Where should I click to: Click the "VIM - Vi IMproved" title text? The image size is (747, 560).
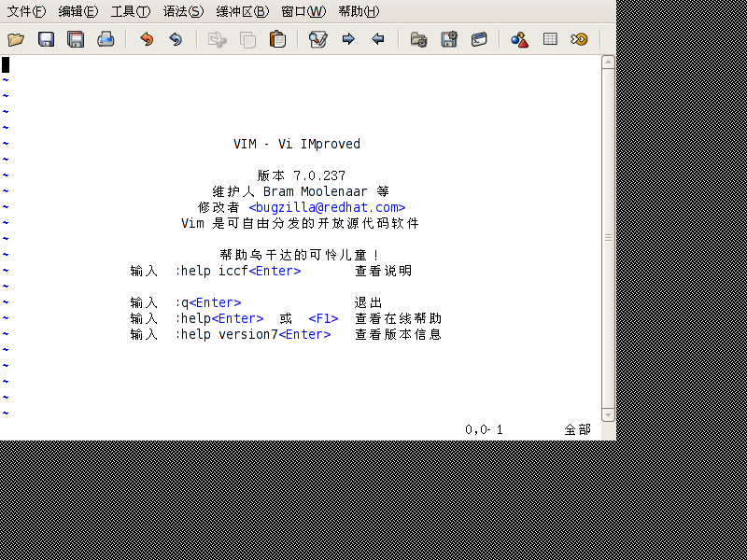click(x=296, y=144)
